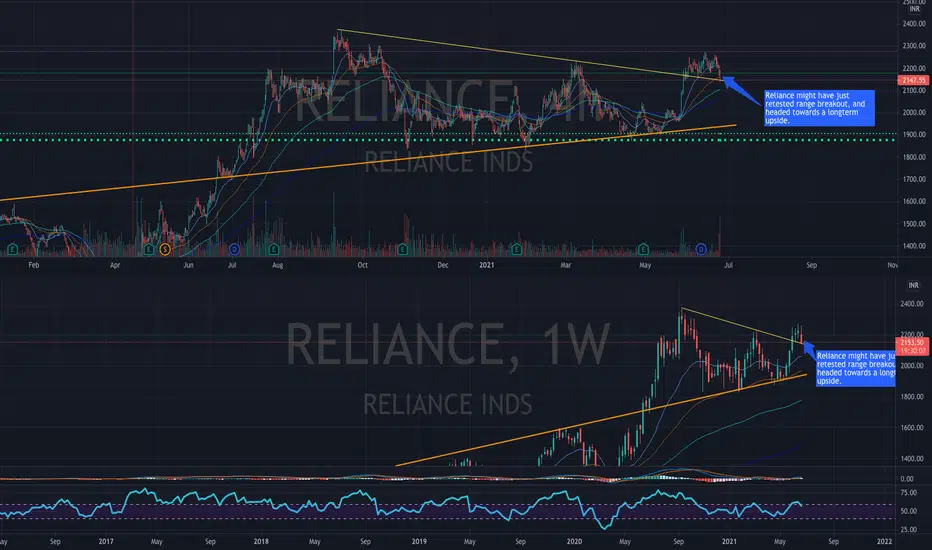The height and width of the screenshot is (550, 932).
Task: Open the earnings E marker above May 2021
Action: (643, 249)
